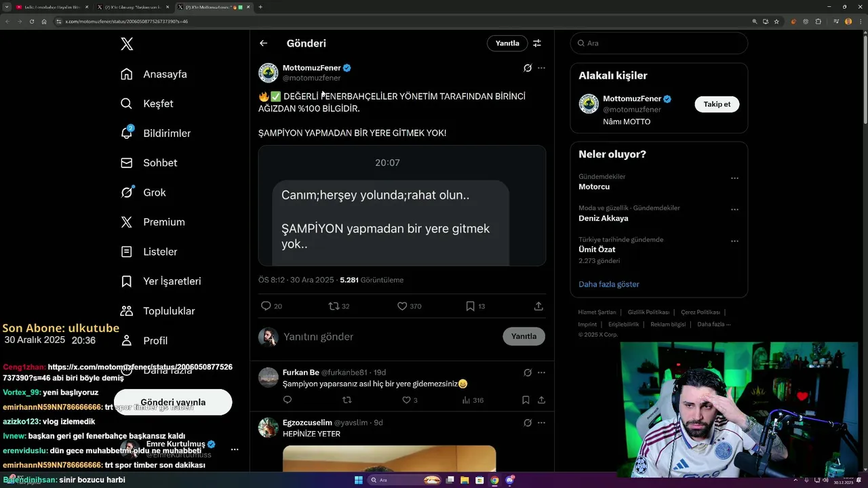The width and height of the screenshot is (868, 488).
Task: Click the Ara search field on X
Action: [659, 43]
